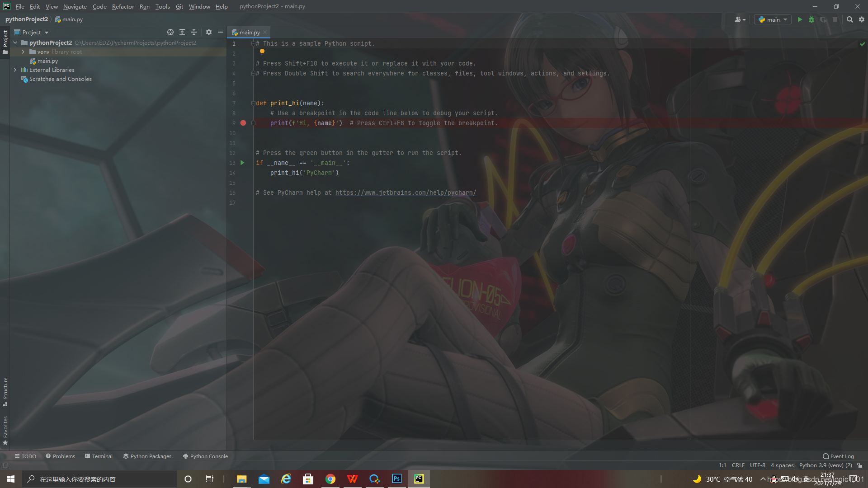Open the File menu
868x488 pixels.
click(20, 6)
